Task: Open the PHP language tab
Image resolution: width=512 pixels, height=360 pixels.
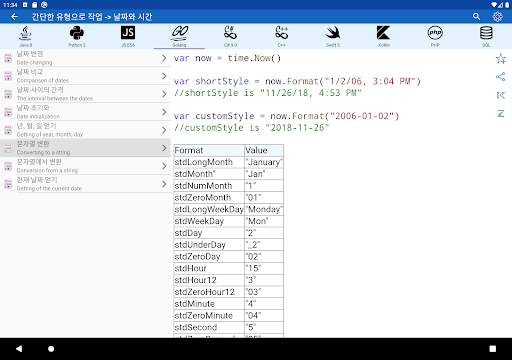Action: pyautogui.click(x=435, y=36)
